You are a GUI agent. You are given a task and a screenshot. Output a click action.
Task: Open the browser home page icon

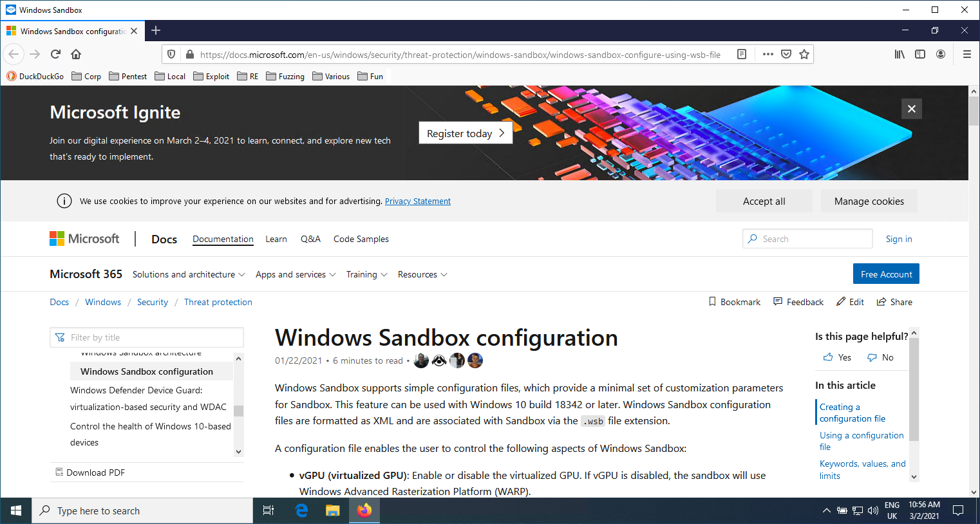(76, 54)
